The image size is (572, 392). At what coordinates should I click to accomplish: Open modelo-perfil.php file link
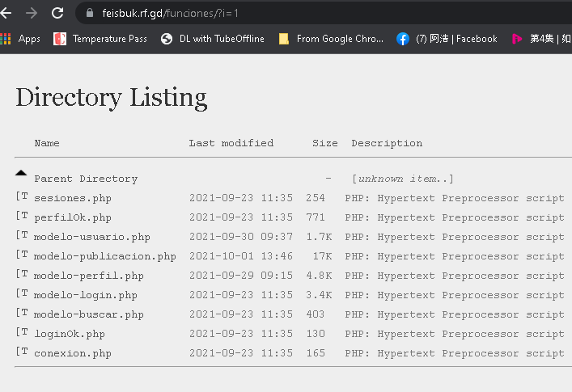pos(89,276)
